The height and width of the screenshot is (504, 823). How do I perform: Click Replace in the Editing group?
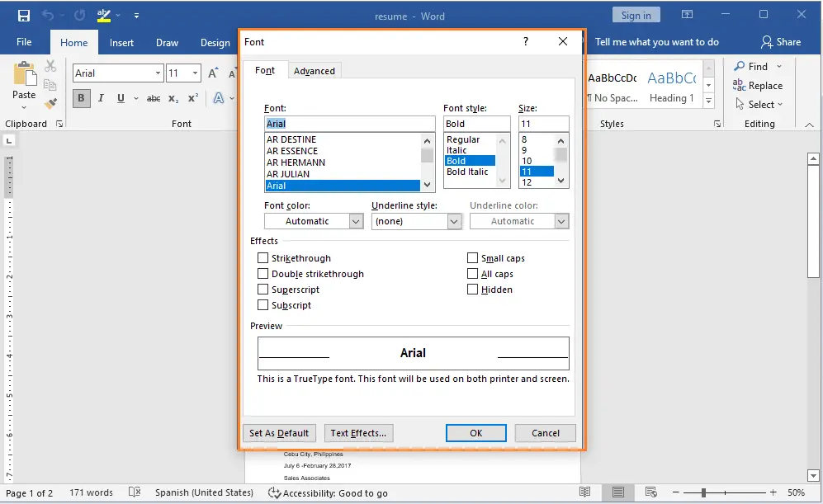(x=758, y=86)
